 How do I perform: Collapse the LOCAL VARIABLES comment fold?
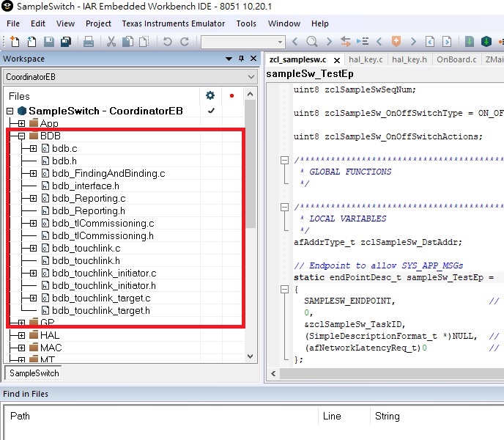pos(284,207)
